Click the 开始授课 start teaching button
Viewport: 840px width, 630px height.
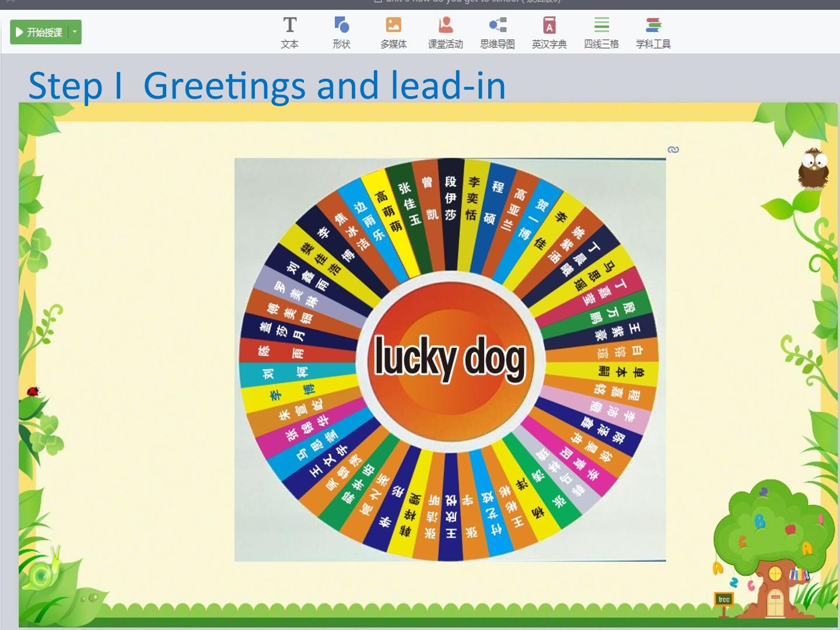[39, 32]
